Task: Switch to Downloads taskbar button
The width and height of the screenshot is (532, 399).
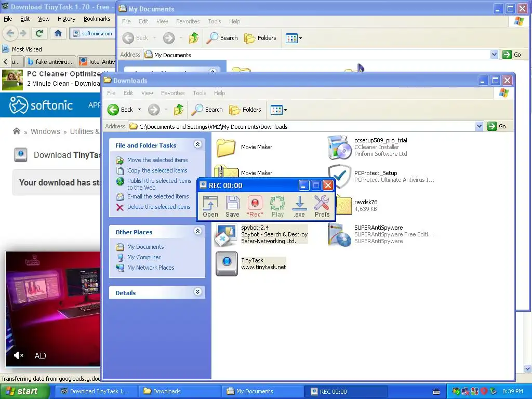Action: [179, 391]
